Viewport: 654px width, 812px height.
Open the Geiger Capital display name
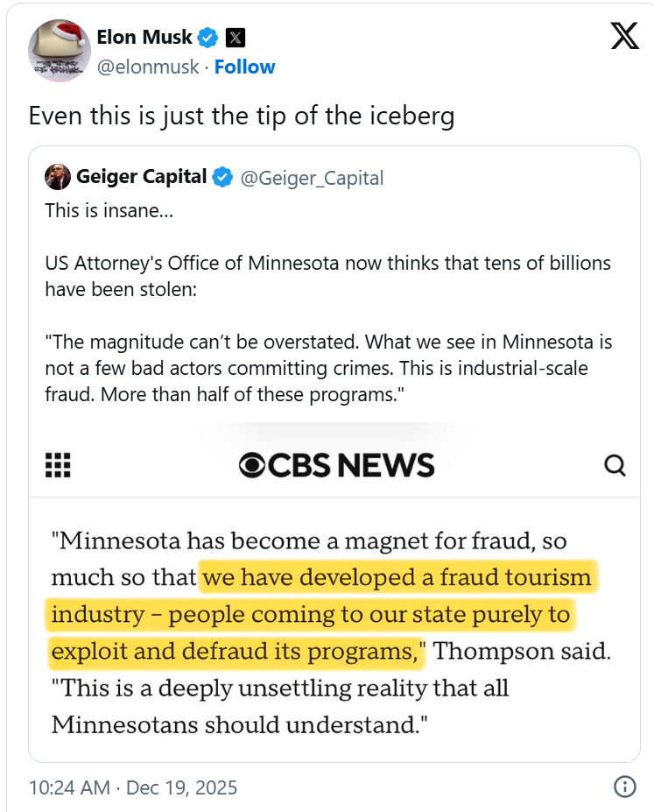pyautogui.click(x=141, y=177)
